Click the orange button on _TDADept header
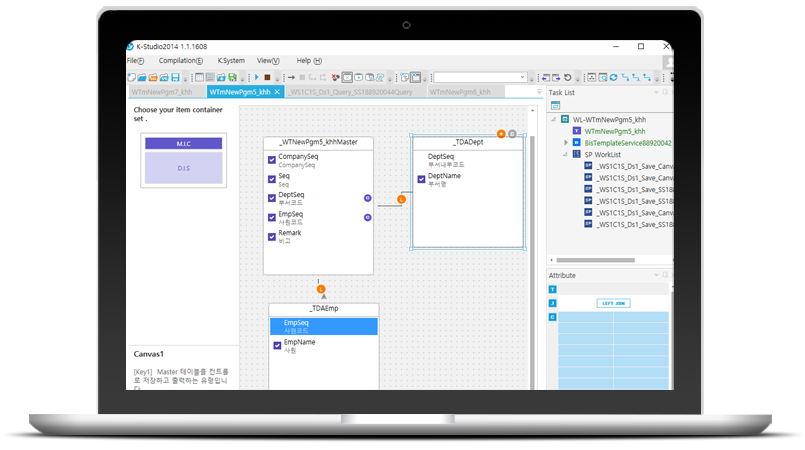This screenshot has height=450, width=805. [x=501, y=133]
